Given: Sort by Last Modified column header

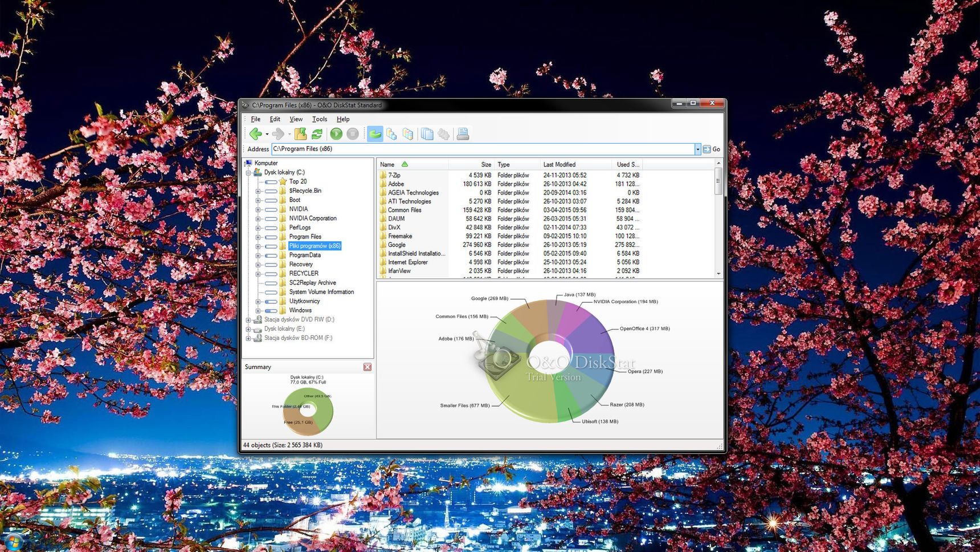Looking at the screenshot, I should click(575, 164).
